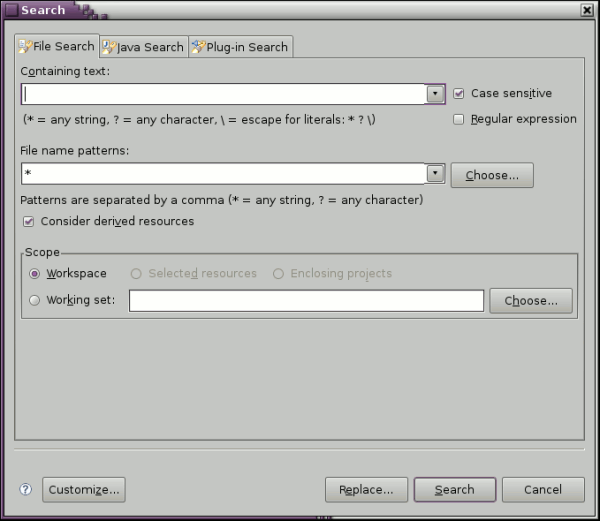The height and width of the screenshot is (521, 600).
Task: Click the 'Scope' group label
Action: point(42,252)
